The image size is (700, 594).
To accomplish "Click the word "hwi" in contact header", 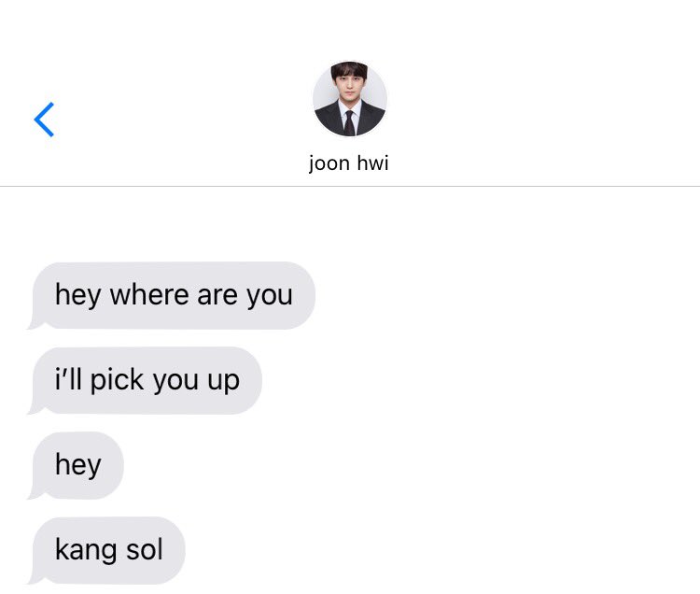I will point(372,163).
